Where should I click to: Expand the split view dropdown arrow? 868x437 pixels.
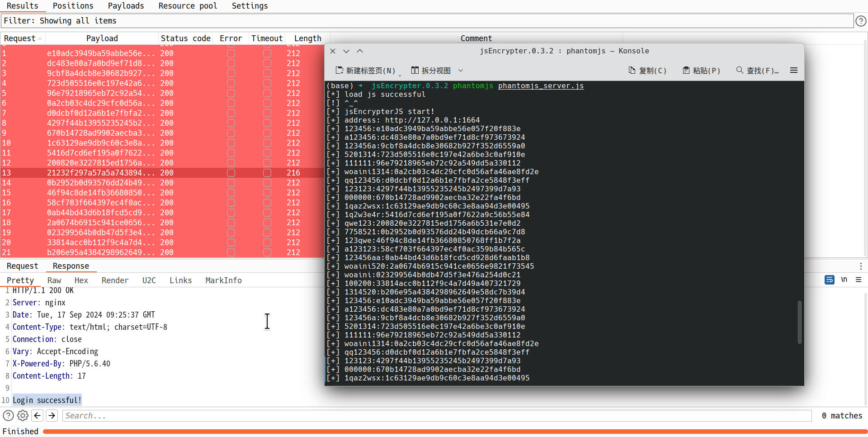click(x=461, y=71)
